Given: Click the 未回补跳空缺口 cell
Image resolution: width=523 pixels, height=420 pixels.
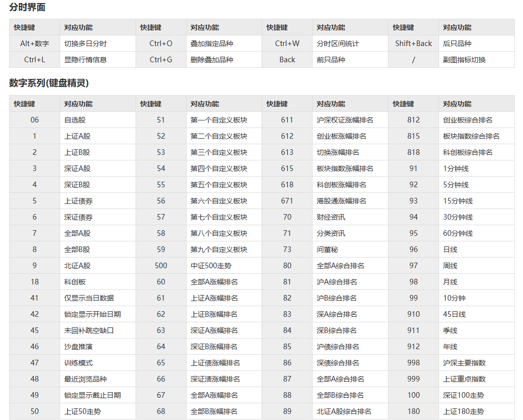Looking at the screenshot, I should coord(98,330).
